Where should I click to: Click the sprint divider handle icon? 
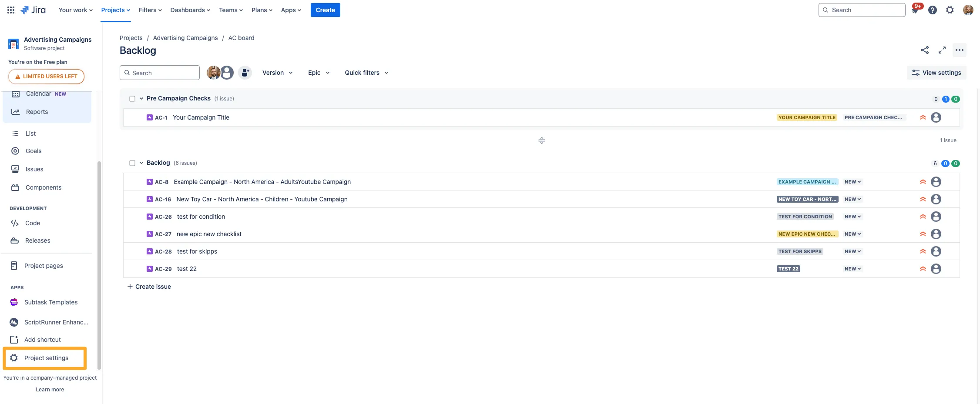541,140
